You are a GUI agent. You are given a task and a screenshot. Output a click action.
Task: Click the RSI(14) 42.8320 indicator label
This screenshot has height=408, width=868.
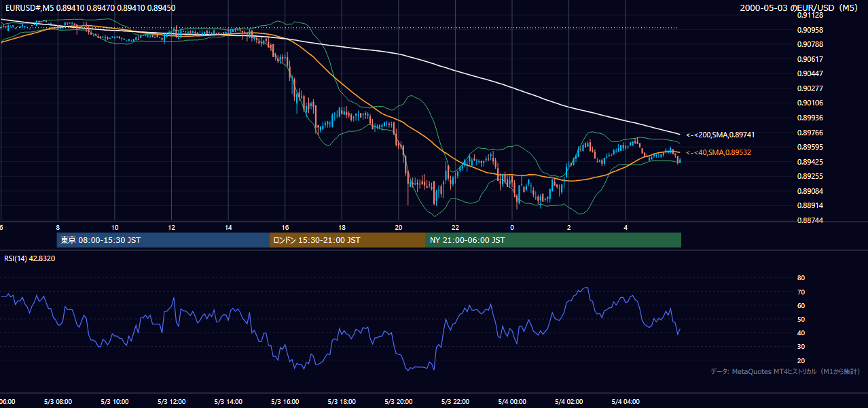[30, 258]
